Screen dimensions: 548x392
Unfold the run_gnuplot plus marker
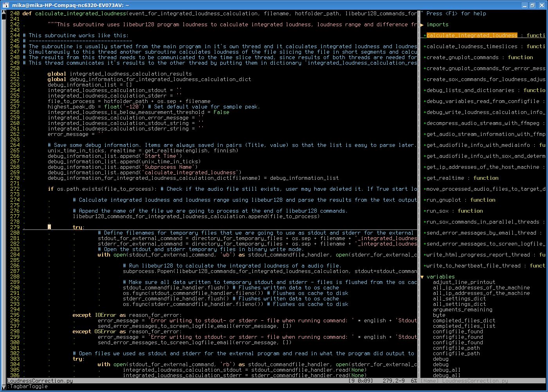click(x=425, y=200)
